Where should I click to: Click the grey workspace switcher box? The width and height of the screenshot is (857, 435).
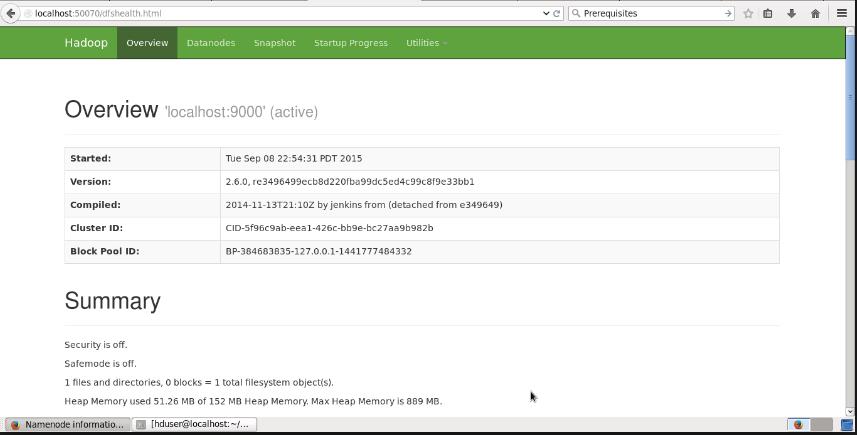[821, 425]
